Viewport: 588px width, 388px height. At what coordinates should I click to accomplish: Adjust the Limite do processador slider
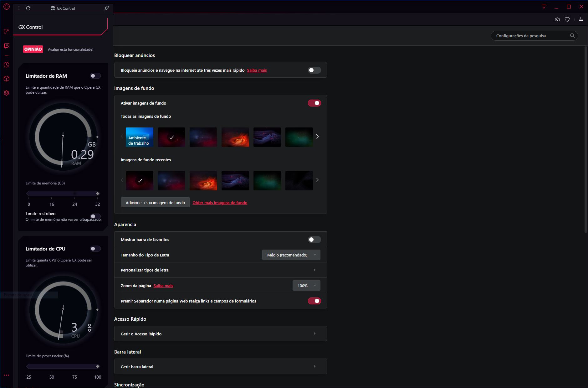click(63, 366)
